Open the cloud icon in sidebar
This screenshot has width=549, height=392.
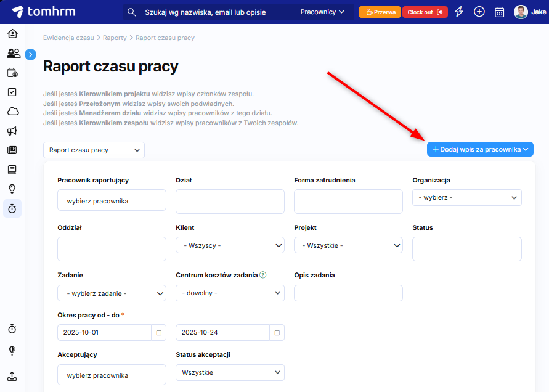tap(12, 112)
